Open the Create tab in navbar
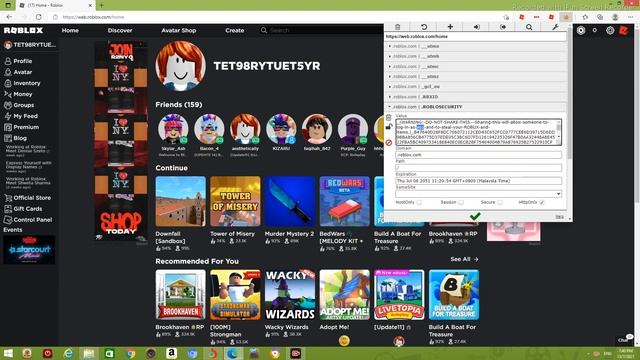 click(x=235, y=30)
